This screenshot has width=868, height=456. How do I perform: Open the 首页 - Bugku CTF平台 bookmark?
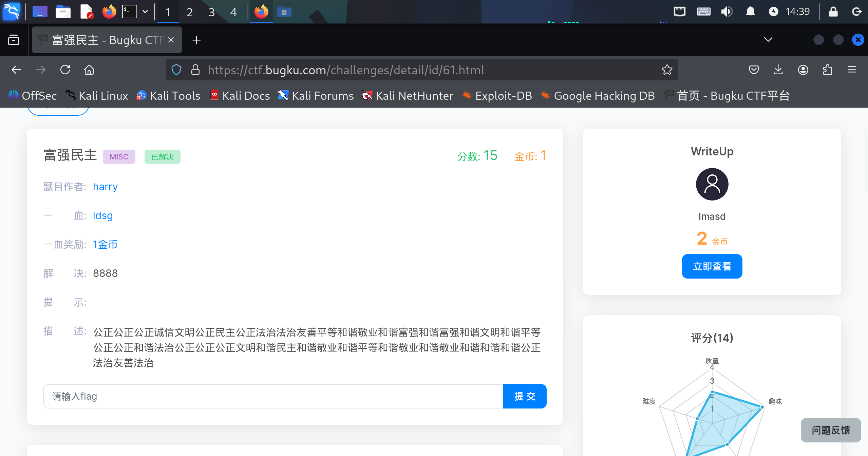[726, 96]
